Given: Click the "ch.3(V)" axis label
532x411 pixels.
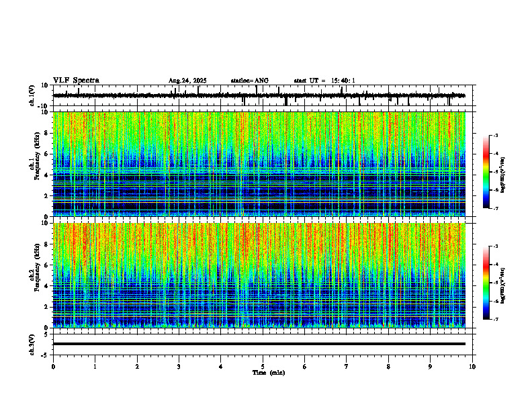Looking at the screenshot, I should coord(32,345).
